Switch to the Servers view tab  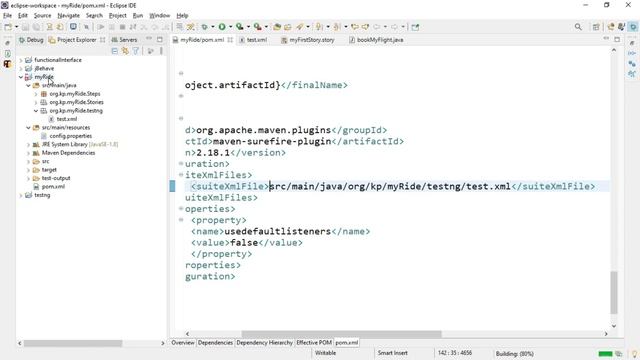[124, 40]
